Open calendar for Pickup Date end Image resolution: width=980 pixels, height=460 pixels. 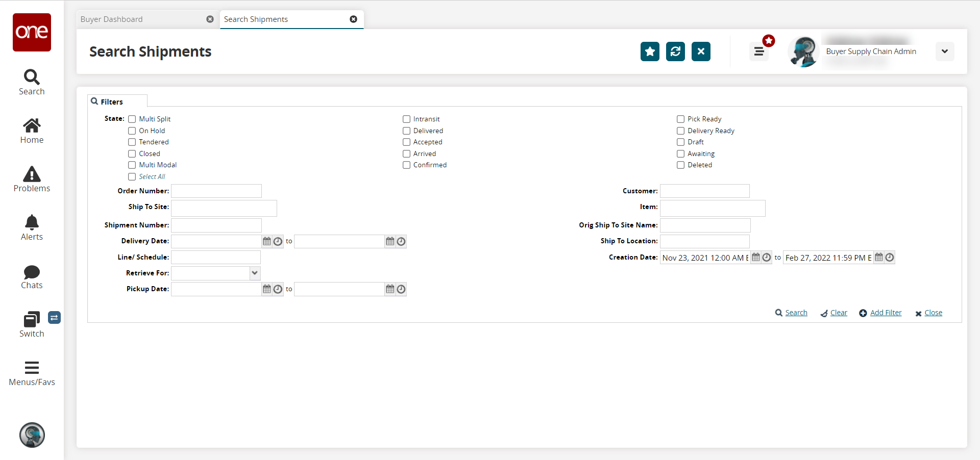click(390, 289)
